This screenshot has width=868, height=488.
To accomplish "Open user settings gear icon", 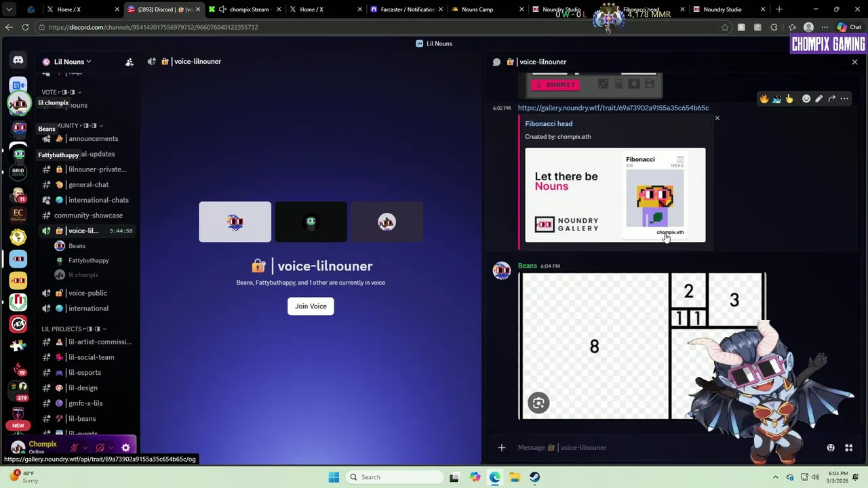I will 125,447.
